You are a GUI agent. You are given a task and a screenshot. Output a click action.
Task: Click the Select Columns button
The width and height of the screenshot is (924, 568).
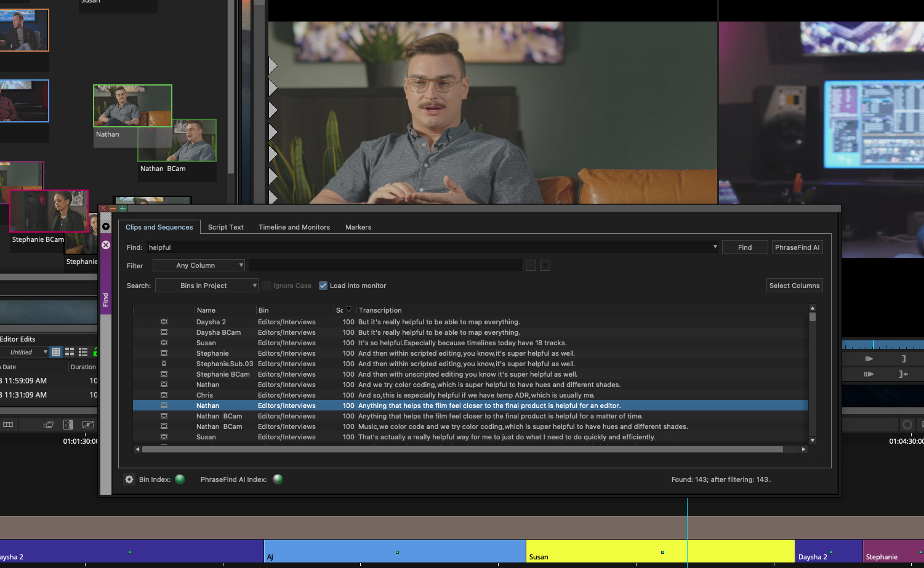[x=794, y=285]
